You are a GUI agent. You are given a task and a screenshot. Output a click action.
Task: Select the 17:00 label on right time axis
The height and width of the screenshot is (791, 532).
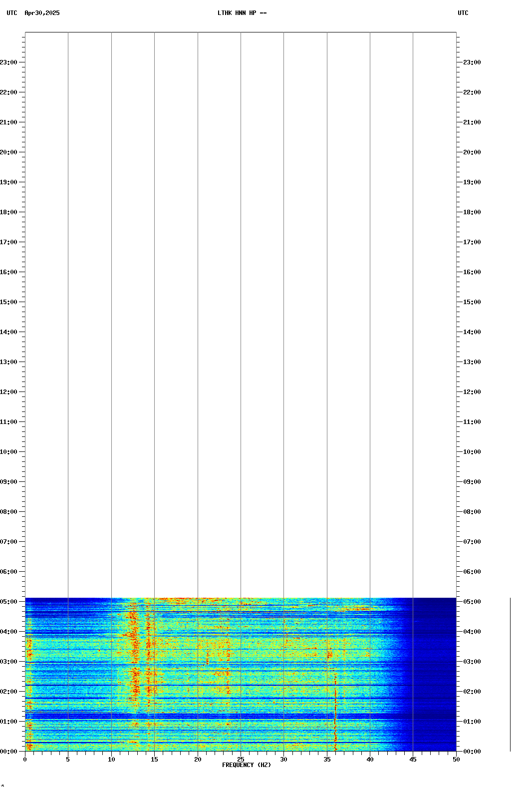click(472, 242)
